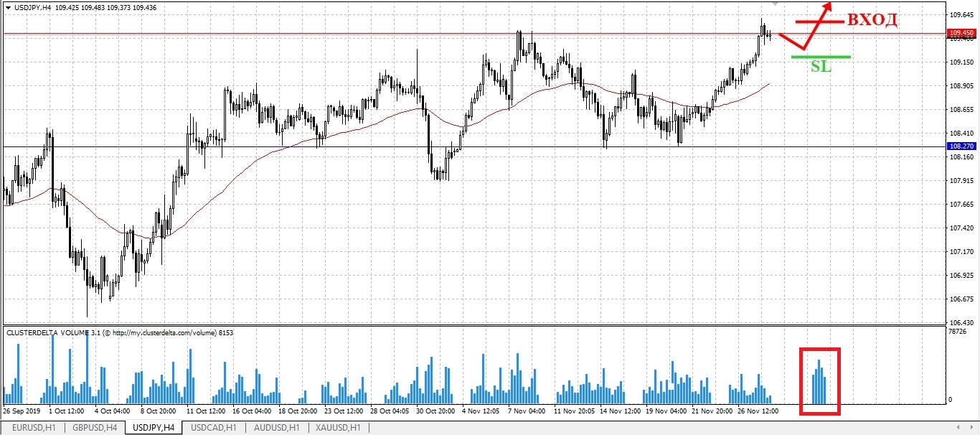The height and width of the screenshot is (435, 980).
Task: Click the 107.915 price scale value
Action: pyautogui.click(x=961, y=181)
